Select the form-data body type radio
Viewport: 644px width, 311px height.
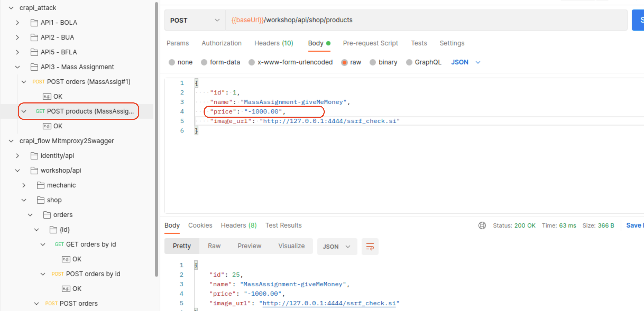(x=204, y=62)
